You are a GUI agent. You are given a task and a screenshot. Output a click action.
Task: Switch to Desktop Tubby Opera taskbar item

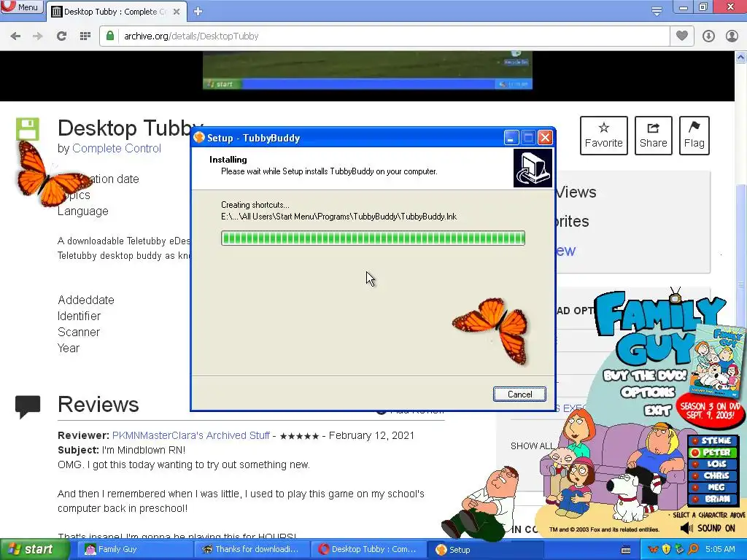pyautogui.click(x=369, y=550)
